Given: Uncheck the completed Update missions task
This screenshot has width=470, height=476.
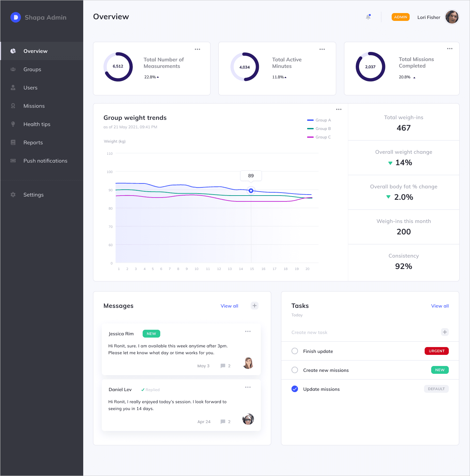Looking at the screenshot, I should [295, 389].
